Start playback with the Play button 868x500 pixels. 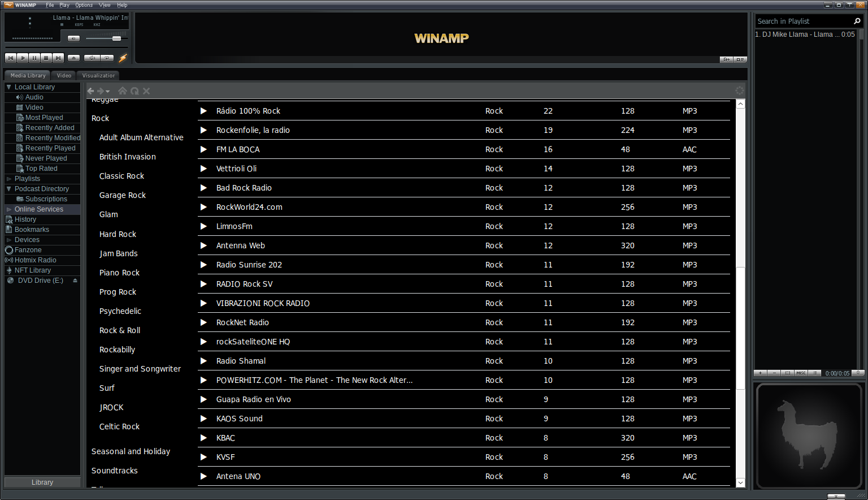click(x=23, y=58)
